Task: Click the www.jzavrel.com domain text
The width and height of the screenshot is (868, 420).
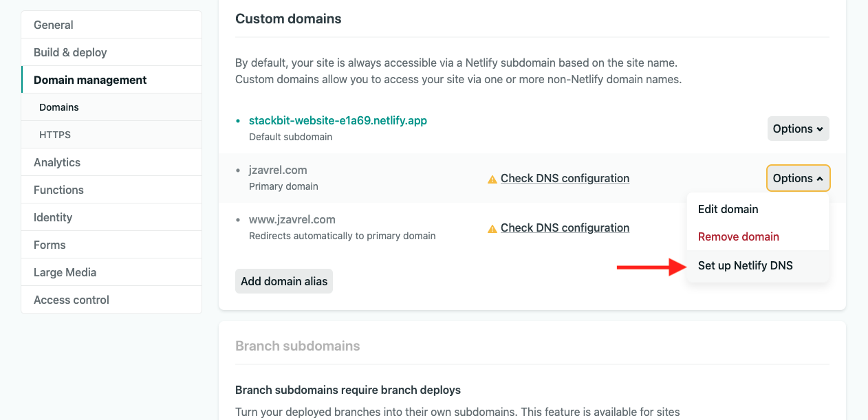Action: [x=292, y=219]
